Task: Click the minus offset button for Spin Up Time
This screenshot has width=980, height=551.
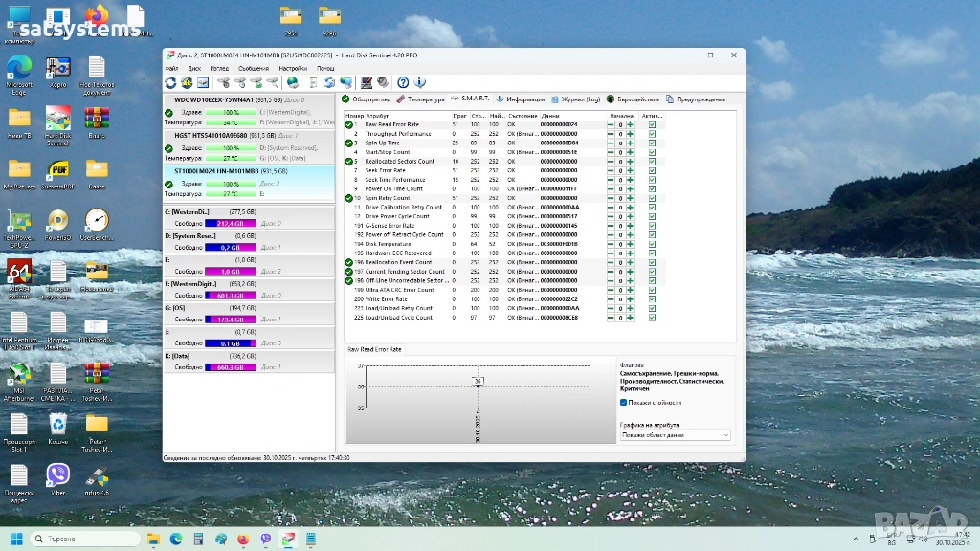Action: pyautogui.click(x=611, y=143)
